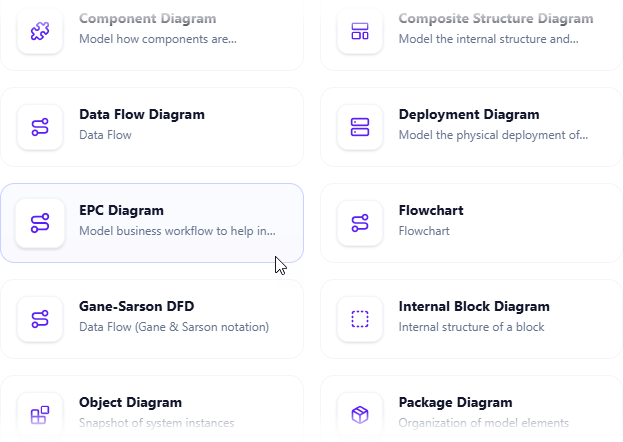
Task: Click the Composite Structure Diagram layout icon
Action: pyautogui.click(x=360, y=30)
